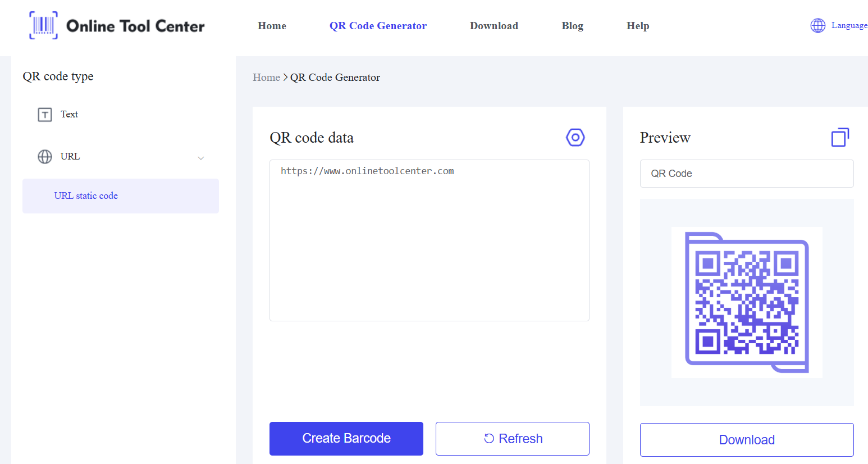
Task: Click the Online Tool Center barcode logo
Action: tap(43, 25)
